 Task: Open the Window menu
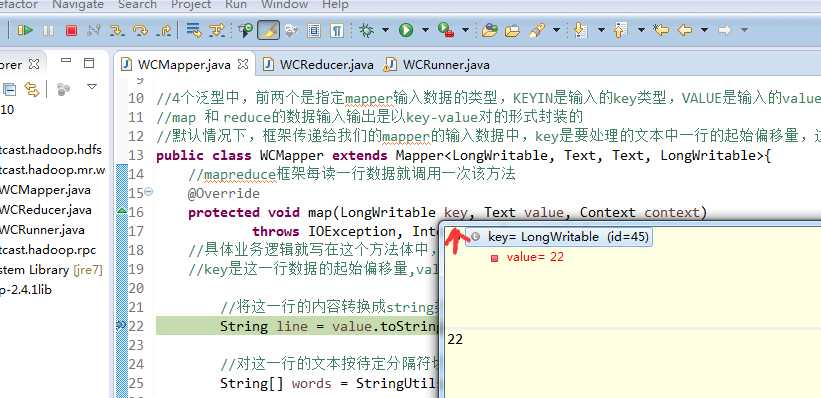click(284, 5)
